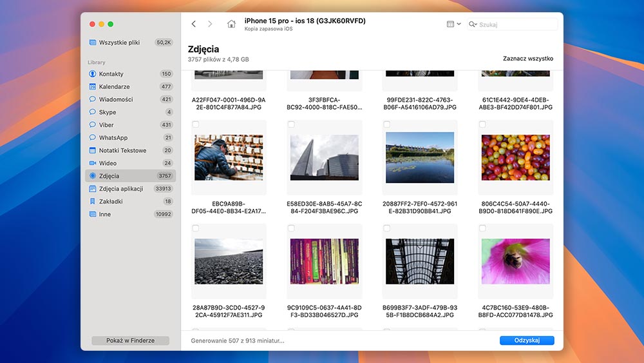Select the WhatsApp category label

coord(113,138)
